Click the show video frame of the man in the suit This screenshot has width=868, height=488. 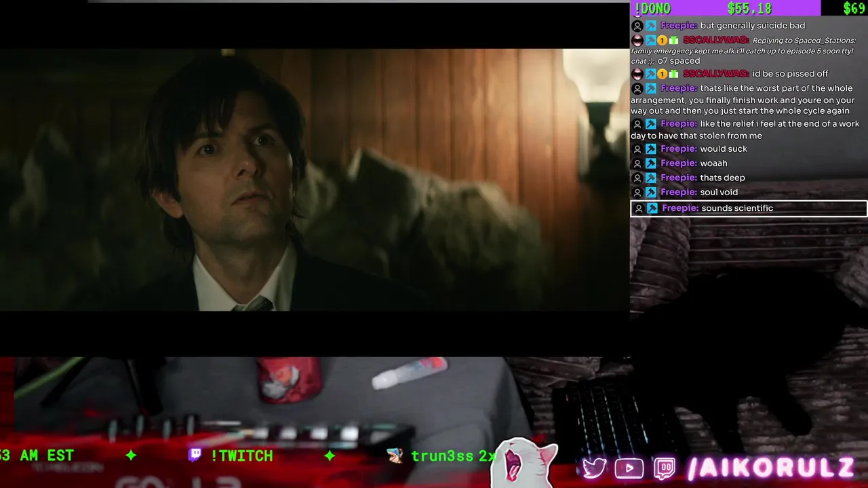tap(315, 180)
